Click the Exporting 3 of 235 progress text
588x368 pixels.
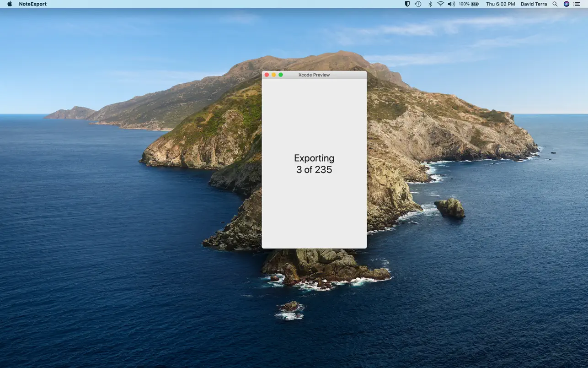314,163
